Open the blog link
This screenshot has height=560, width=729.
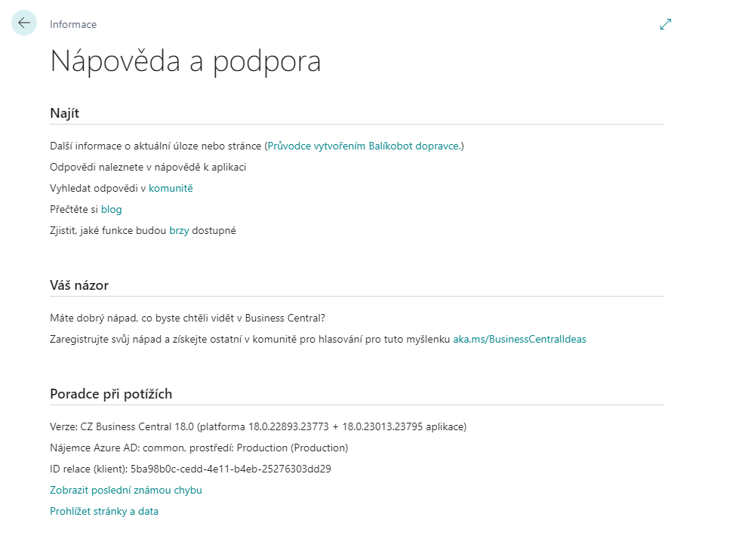(111, 209)
